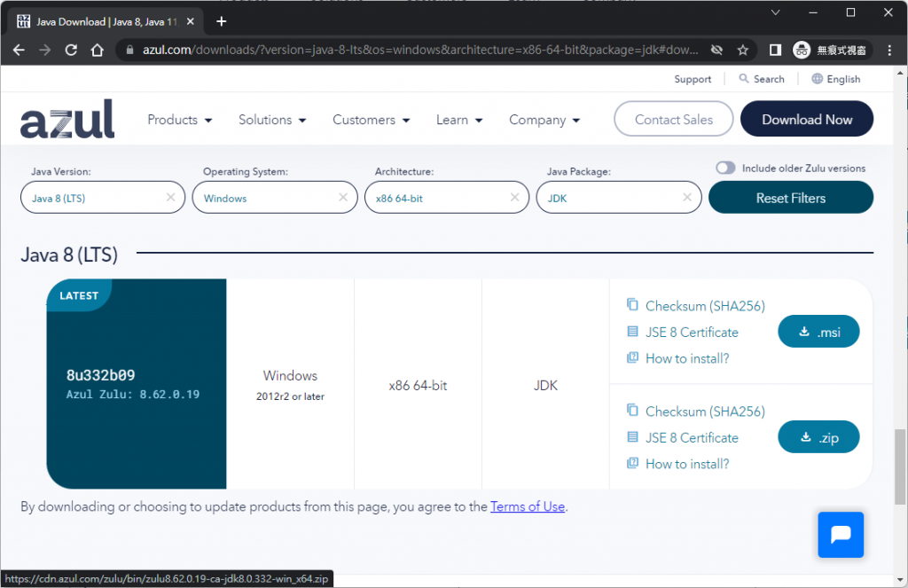Image resolution: width=908 pixels, height=588 pixels.
Task: Click certificate icon in the .zip row
Action: pos(632,437)
